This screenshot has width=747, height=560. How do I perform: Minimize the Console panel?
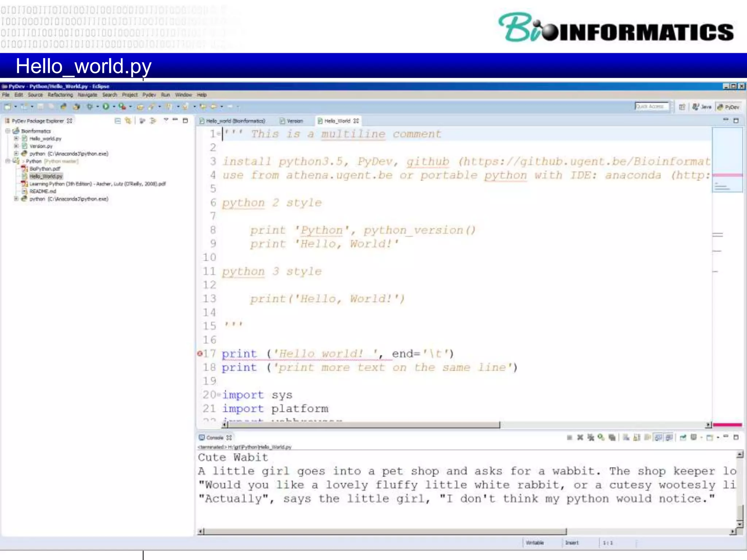[x=725, y=436]
